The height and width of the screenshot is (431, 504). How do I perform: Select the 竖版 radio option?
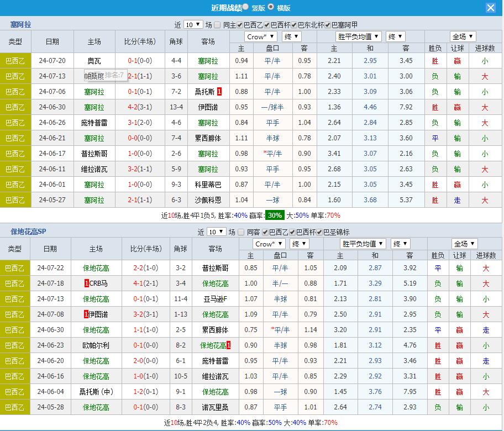pyautogui.click(x=245, y=7)
